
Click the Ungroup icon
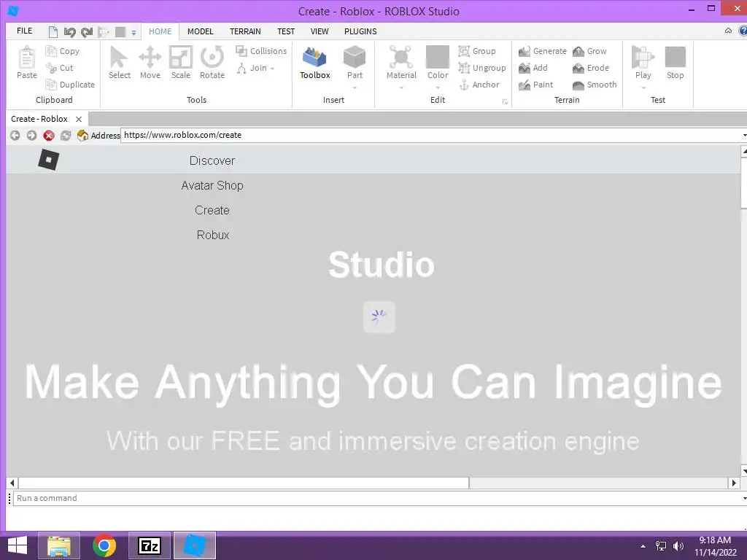click(x=463, y=68)
